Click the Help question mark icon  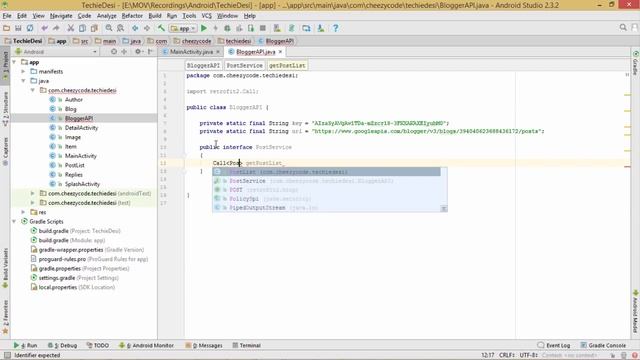coord(336,28)
